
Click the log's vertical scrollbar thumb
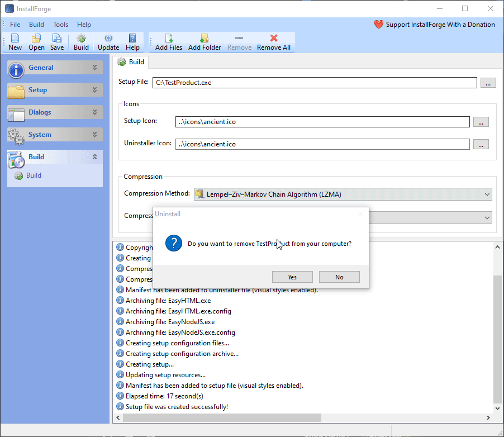click(497, 339)
